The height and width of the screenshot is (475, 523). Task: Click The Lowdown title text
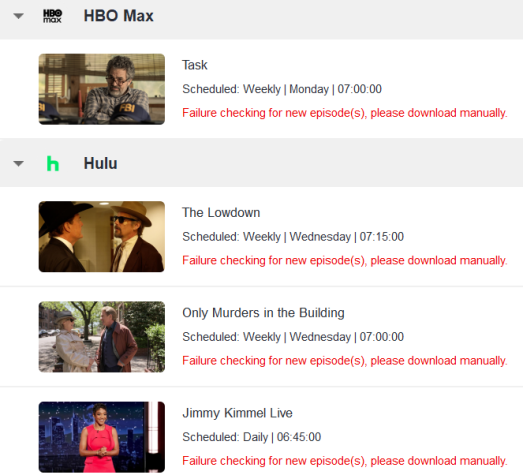click(221, 212)
